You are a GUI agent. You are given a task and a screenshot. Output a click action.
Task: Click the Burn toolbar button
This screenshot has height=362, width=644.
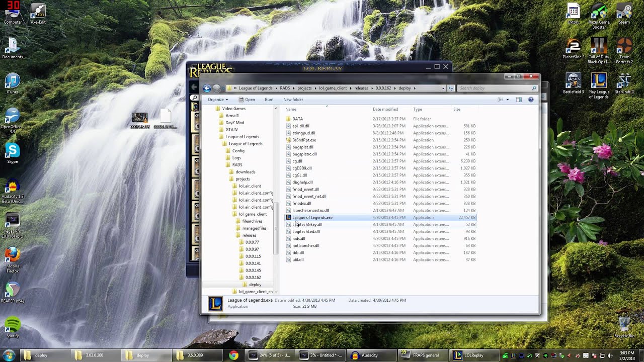(269, 100)
